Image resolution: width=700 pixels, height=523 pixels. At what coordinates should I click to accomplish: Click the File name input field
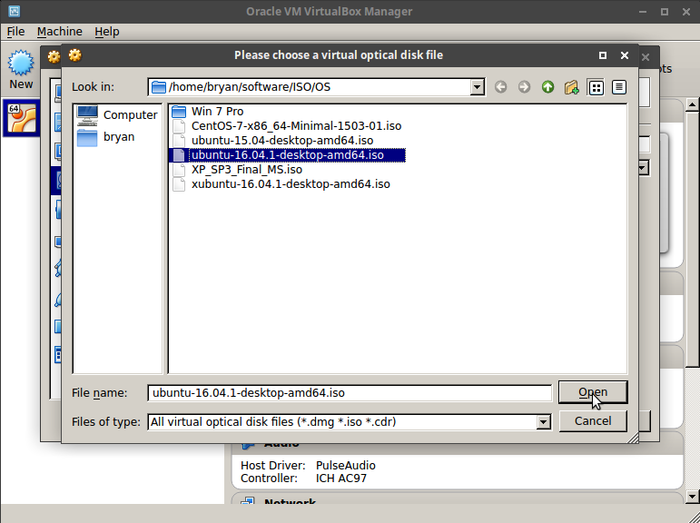350,393
